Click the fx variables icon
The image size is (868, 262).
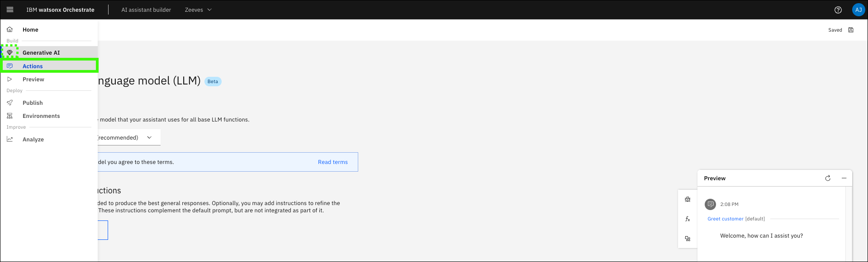point(688,219)
